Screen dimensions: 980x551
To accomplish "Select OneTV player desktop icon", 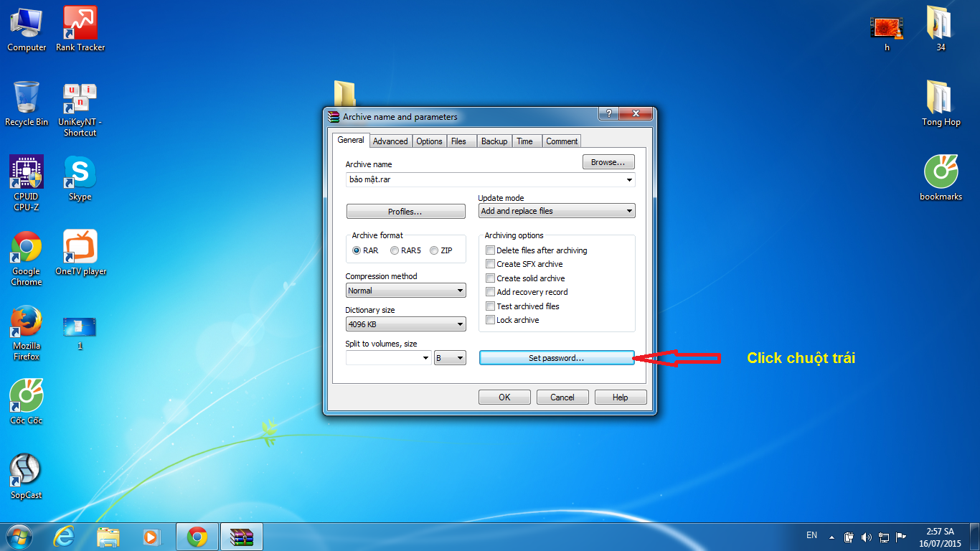I will pos(80,253).
